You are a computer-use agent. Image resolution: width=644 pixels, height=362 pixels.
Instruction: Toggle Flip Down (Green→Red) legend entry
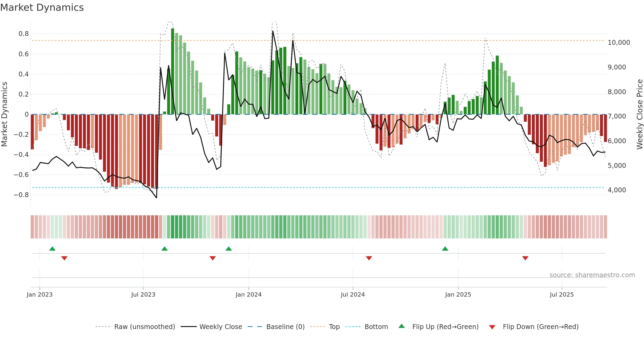[x=533, y=327]
